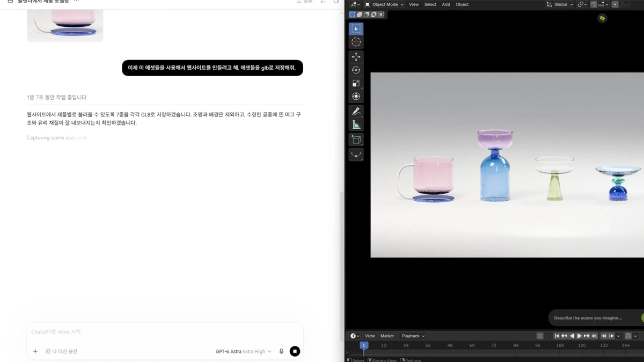644x362 pixels.
Task: Select the Annotate tool in Blender toolbar
Action: (356, 112)
